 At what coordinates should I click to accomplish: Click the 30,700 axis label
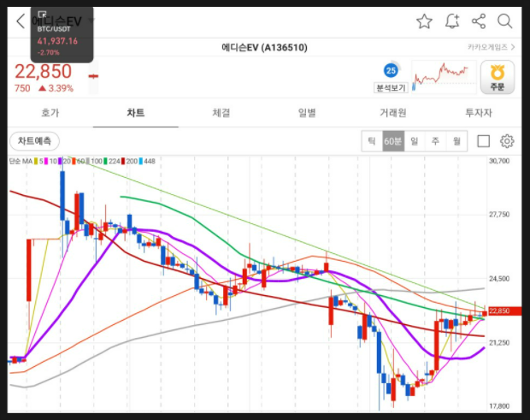click(499, 161)
